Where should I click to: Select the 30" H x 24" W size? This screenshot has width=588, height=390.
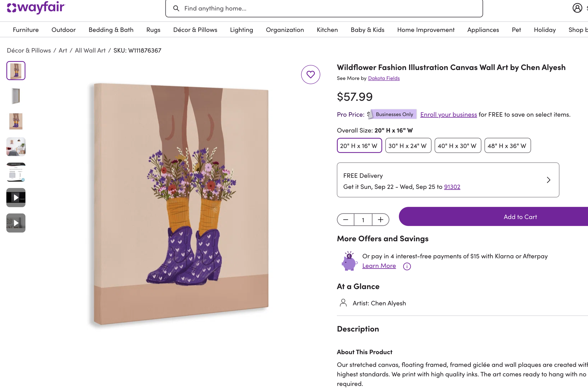(x=408, y=145)
